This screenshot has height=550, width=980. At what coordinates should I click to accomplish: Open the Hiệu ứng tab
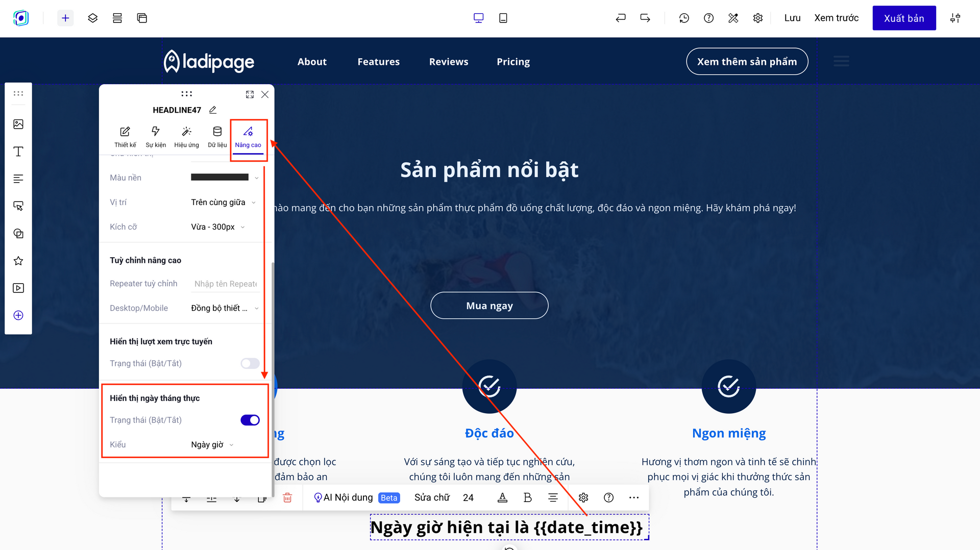186,137
